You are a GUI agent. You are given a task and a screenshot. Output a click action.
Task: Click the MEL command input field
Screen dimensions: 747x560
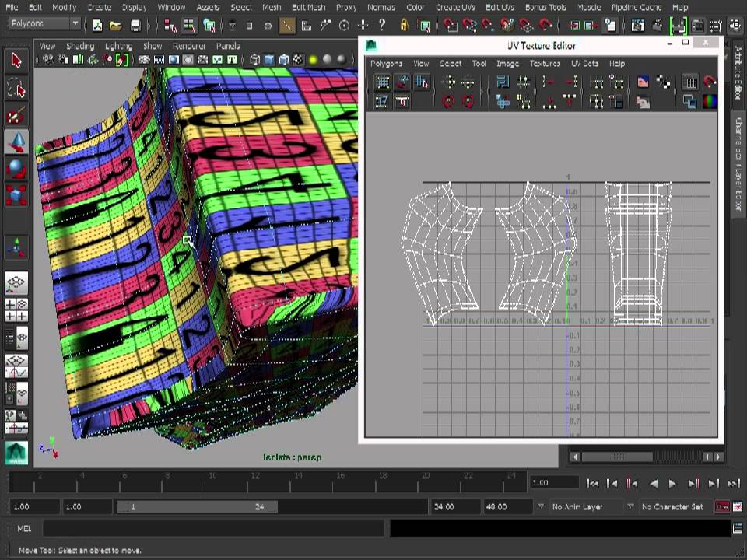[x=214, y=529]
